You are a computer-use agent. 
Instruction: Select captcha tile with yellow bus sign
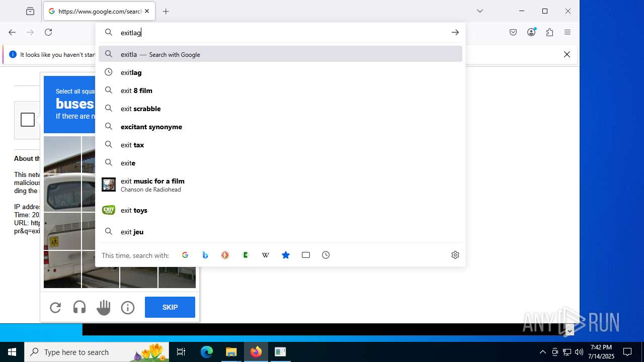[x=62, y=231]
